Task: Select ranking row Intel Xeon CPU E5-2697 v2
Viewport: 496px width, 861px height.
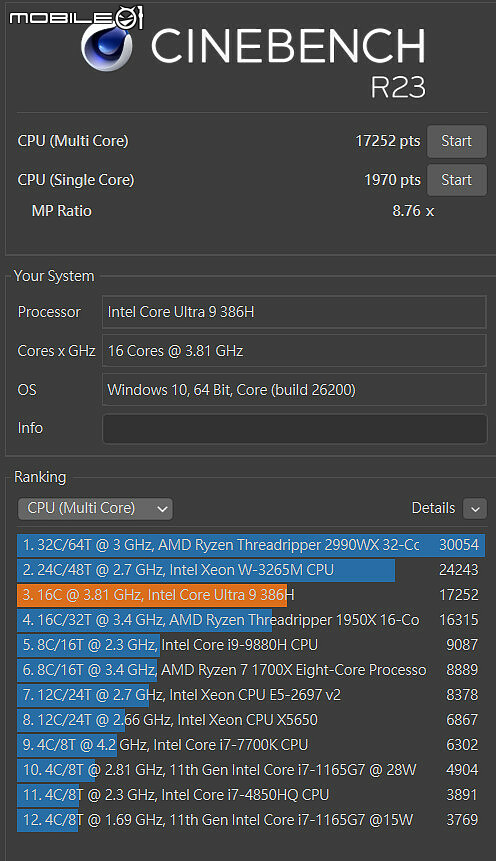Action: point(251,695)
